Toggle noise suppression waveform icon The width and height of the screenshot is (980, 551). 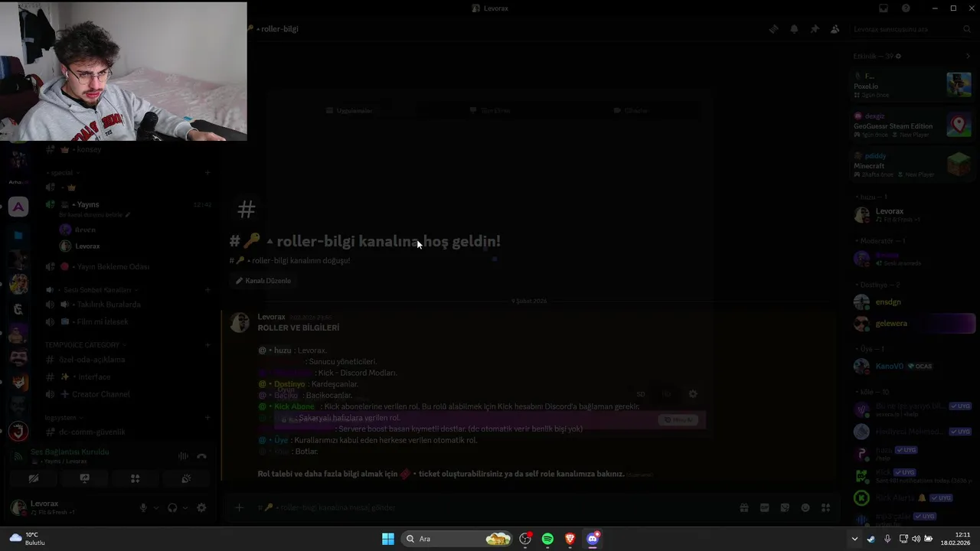coord(184,456)
